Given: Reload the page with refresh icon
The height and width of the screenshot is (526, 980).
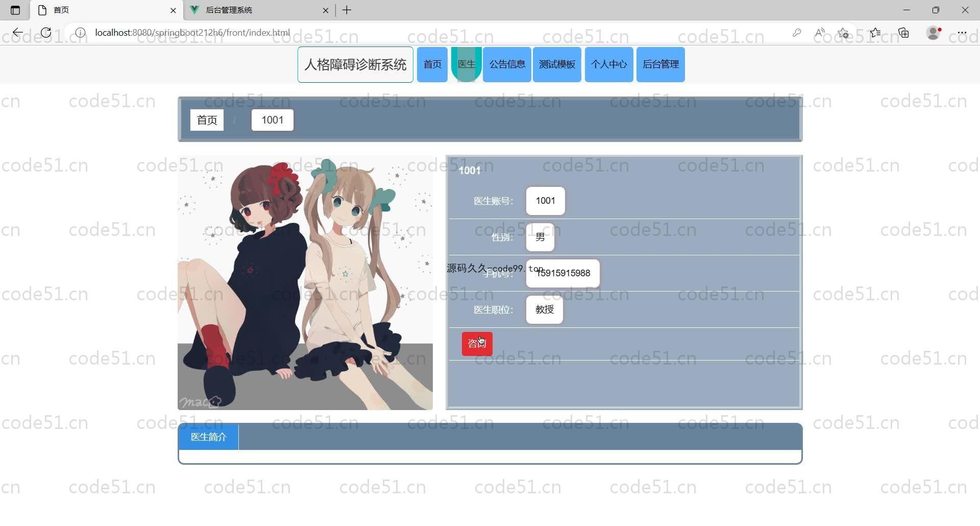Looking at the screenshot, I should pyautogui.click(x=46, y=33).
